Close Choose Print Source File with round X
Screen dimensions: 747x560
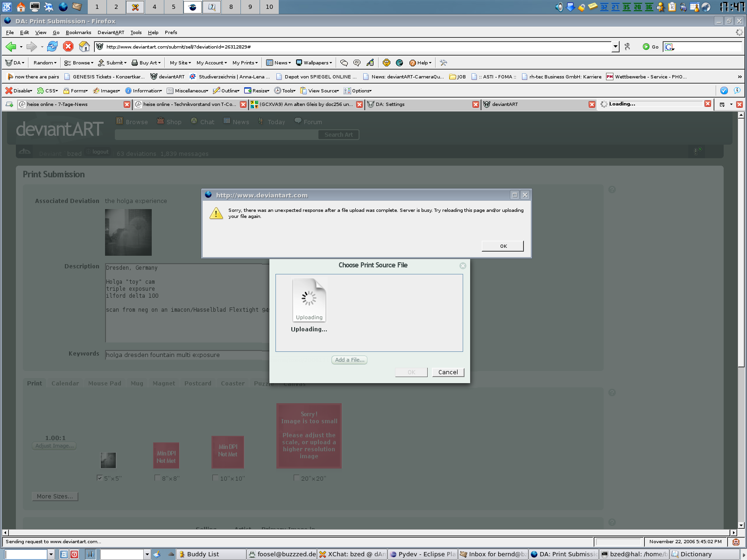point(463,266)
